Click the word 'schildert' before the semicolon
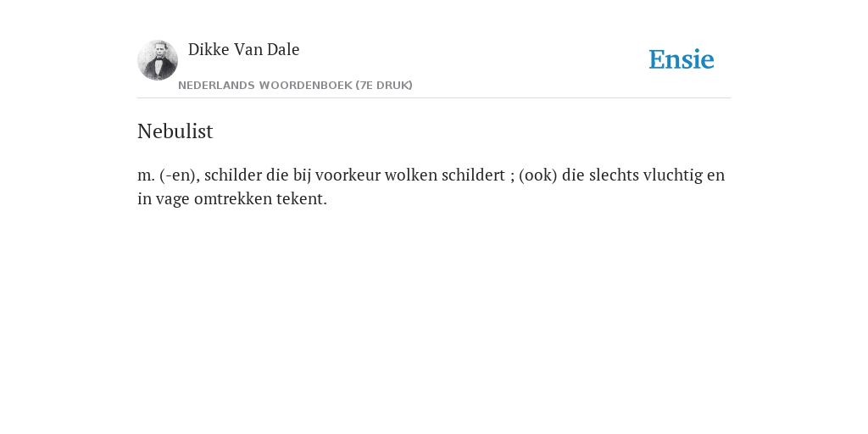Viewport: 868px width, 434px height. (473, 175)
